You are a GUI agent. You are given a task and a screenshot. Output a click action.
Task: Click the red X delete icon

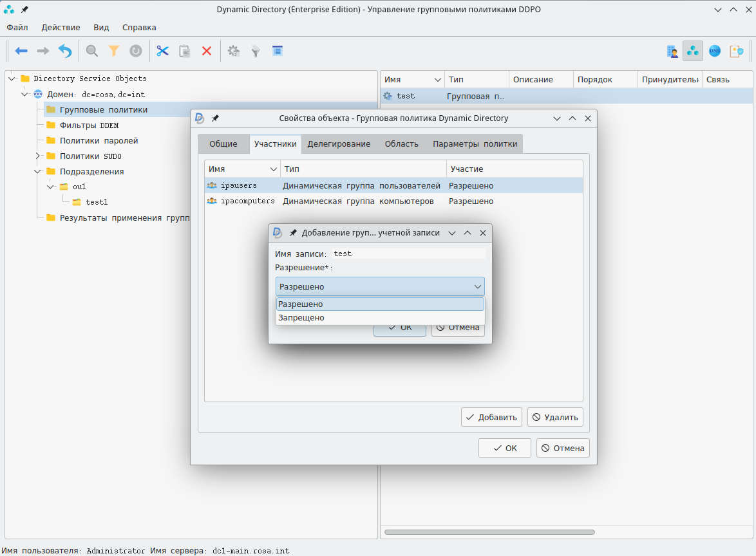coord(207,51)
